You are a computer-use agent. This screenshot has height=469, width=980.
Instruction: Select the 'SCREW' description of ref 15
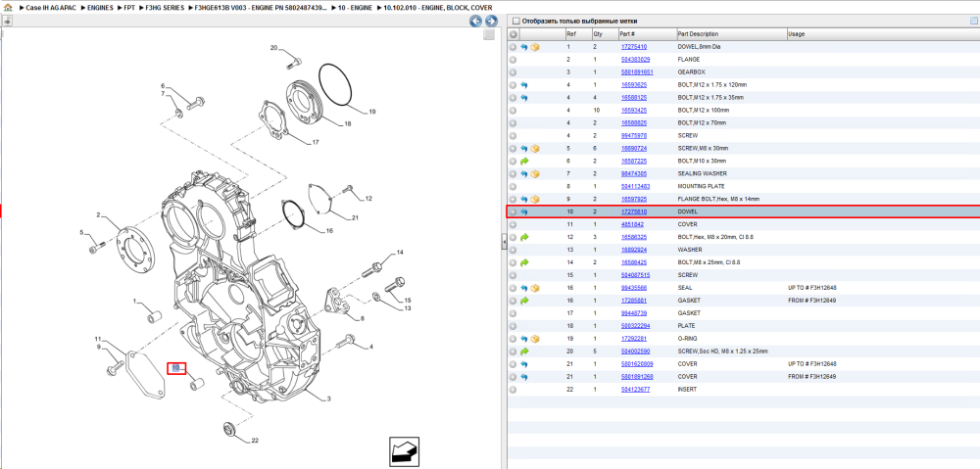688,275
